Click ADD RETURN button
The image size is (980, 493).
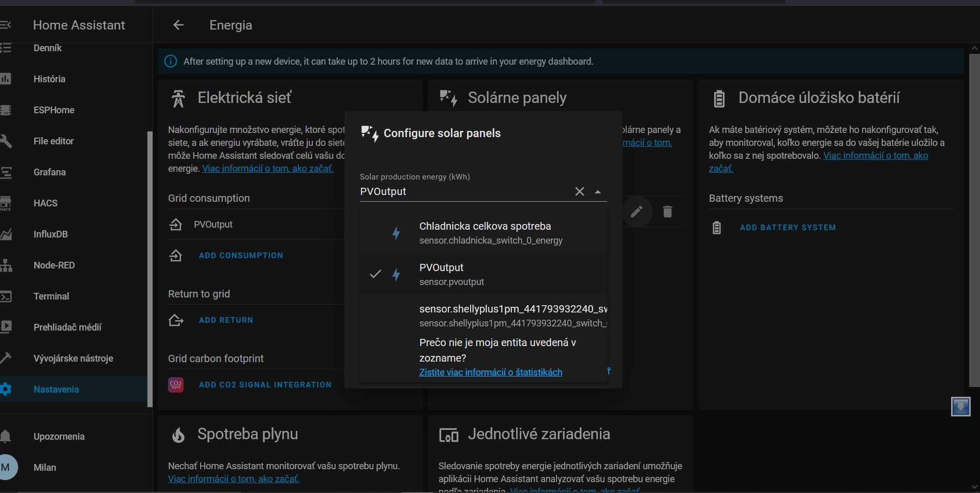coord(226,320)
